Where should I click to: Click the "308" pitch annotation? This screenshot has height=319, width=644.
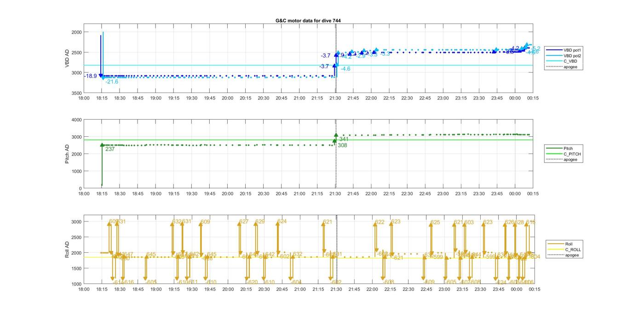click(342, 145)
